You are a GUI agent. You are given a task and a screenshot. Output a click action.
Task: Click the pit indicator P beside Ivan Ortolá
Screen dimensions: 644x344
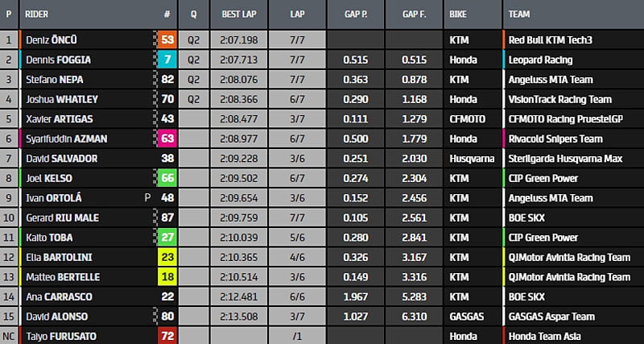pyautogui.click(x=147, y=198)
